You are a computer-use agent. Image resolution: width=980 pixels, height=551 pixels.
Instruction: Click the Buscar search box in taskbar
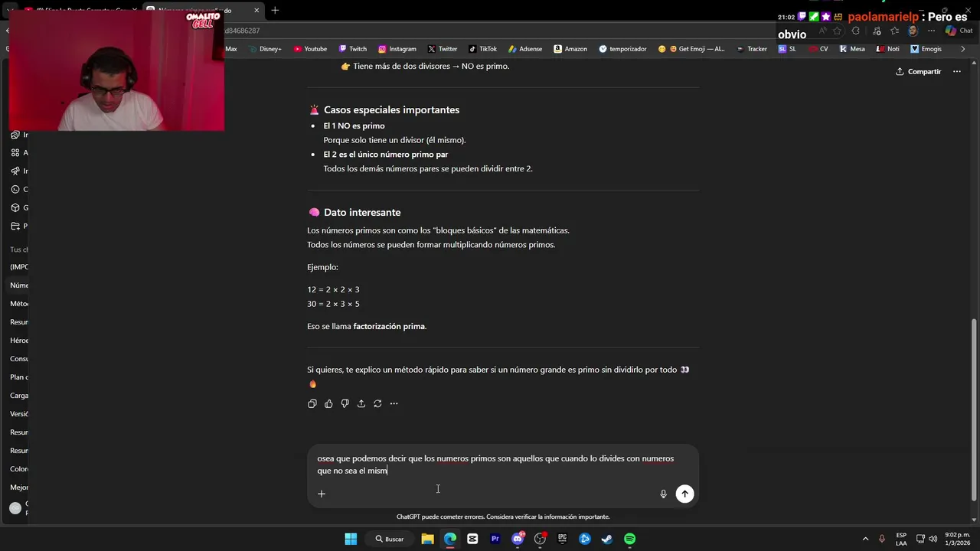[389, 539]
